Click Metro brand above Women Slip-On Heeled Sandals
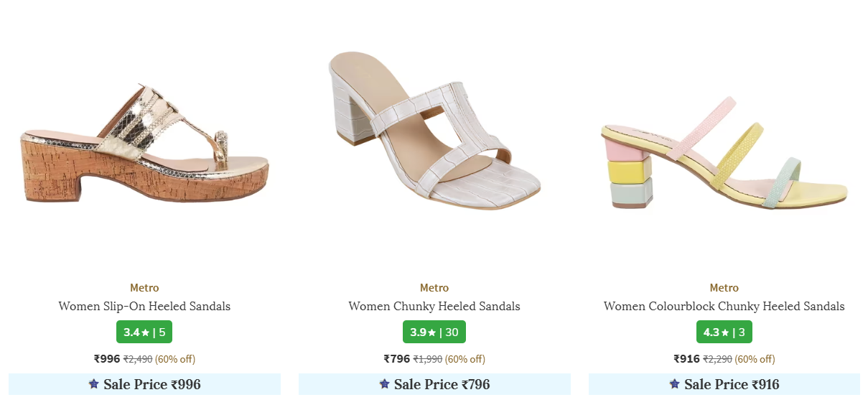The image size is (868, 405). pyautogui.click(x=144, y=288)
